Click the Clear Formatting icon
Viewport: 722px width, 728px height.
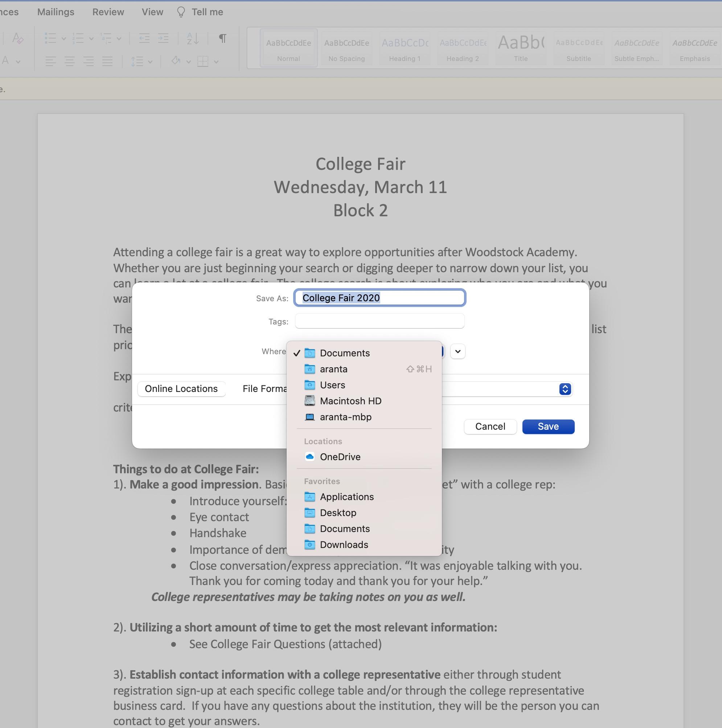[17, 38]
